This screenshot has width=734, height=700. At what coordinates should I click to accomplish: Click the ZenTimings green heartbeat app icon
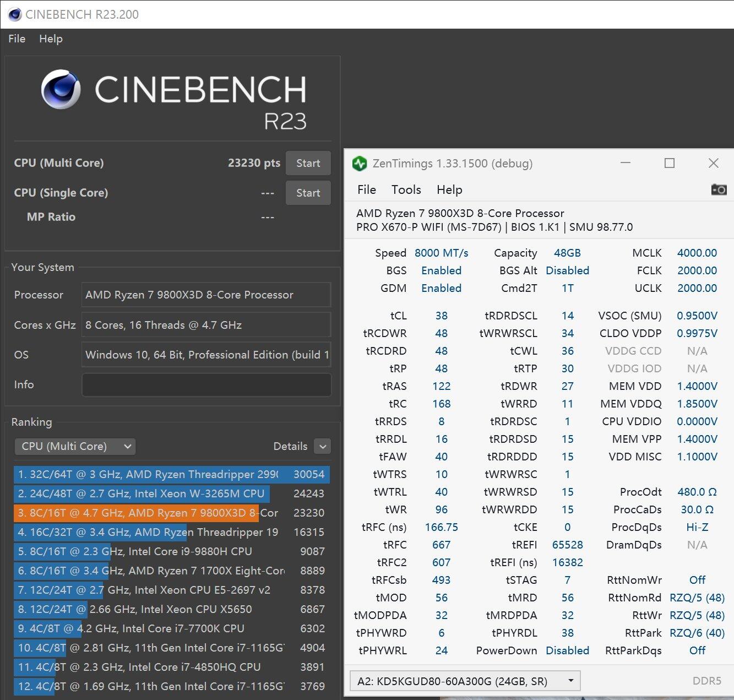[360, 164]
